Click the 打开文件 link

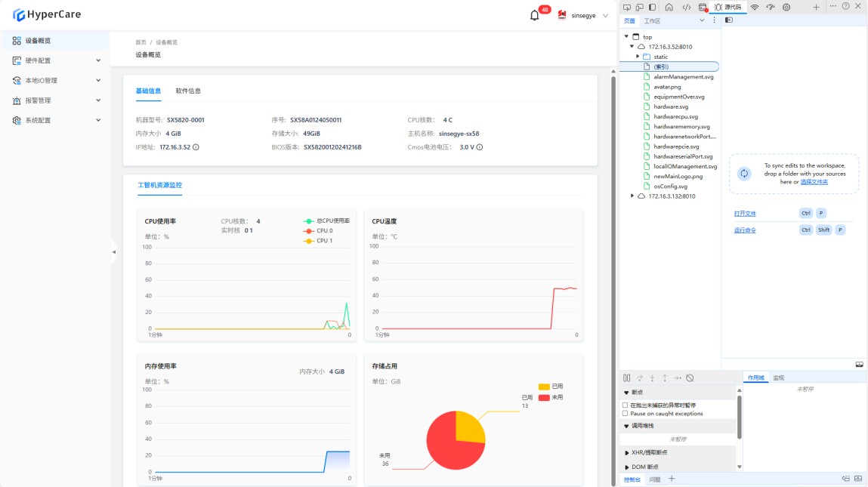745,214
